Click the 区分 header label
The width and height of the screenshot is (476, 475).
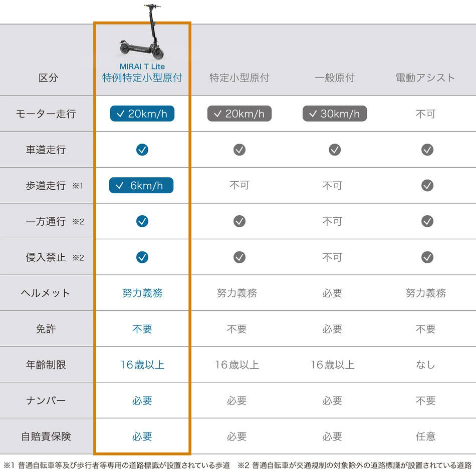tap(48, 78)
